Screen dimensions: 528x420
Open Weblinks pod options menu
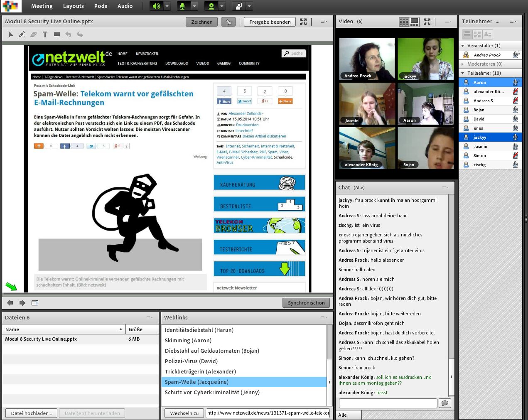click(x=324, y=318)
